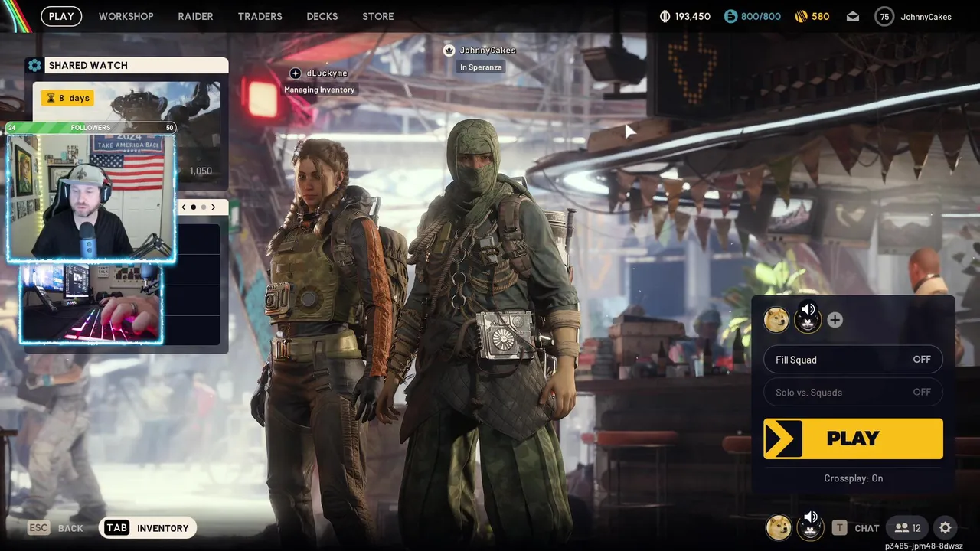Open the WORKSHOP tab
This screenshot has width=980, height=551.
[x=126, y=16]
